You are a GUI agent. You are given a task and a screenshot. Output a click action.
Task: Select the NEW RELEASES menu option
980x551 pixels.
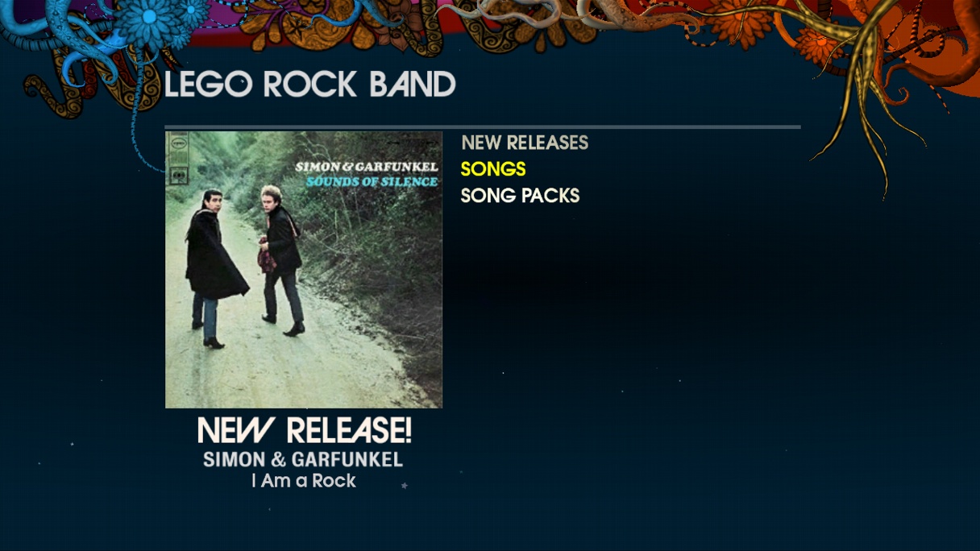tap(525, 143)
